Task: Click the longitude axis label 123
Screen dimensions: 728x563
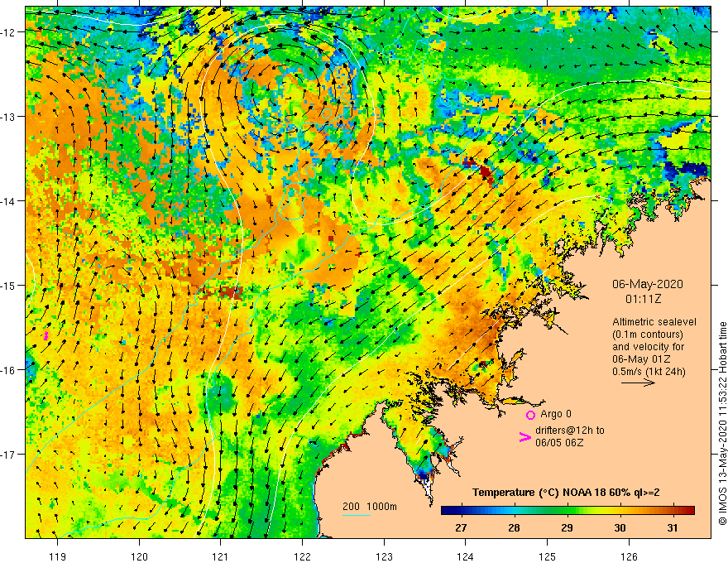Action: 384,556
